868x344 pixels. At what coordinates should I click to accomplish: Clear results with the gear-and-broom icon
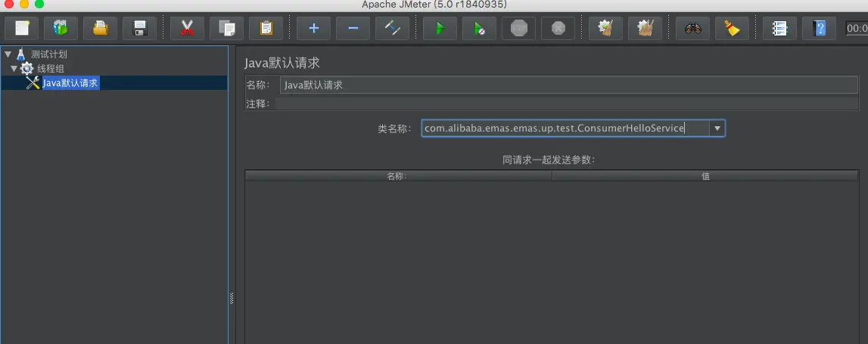pyautogui.click(x=605, y=28)
